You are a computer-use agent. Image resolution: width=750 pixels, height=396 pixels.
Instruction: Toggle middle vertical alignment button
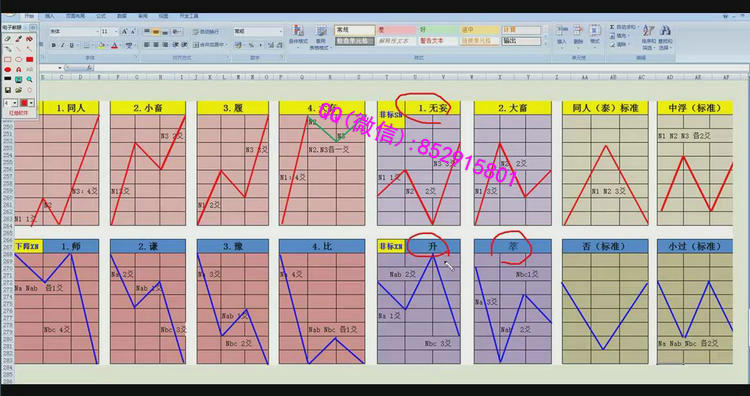tap(156, 32)
